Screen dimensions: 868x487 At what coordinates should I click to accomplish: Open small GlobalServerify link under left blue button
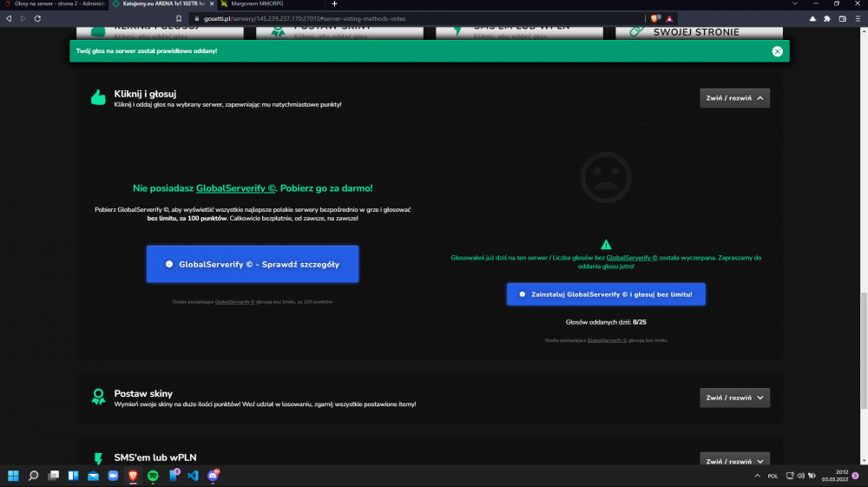pyautogui.click(x=234, y=301)
